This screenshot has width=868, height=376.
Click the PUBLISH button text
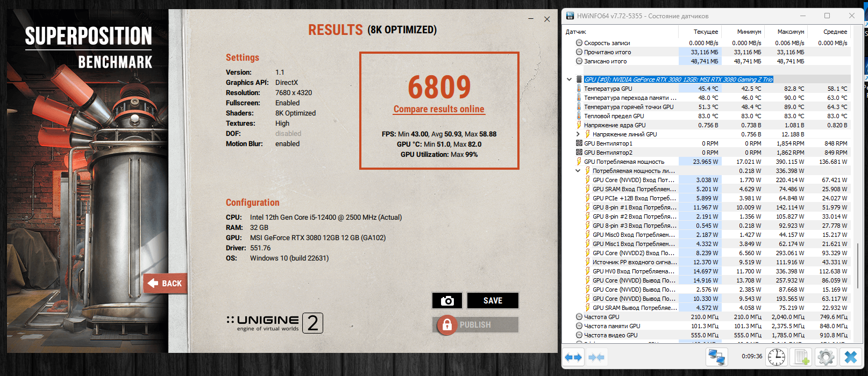(475, 325)
